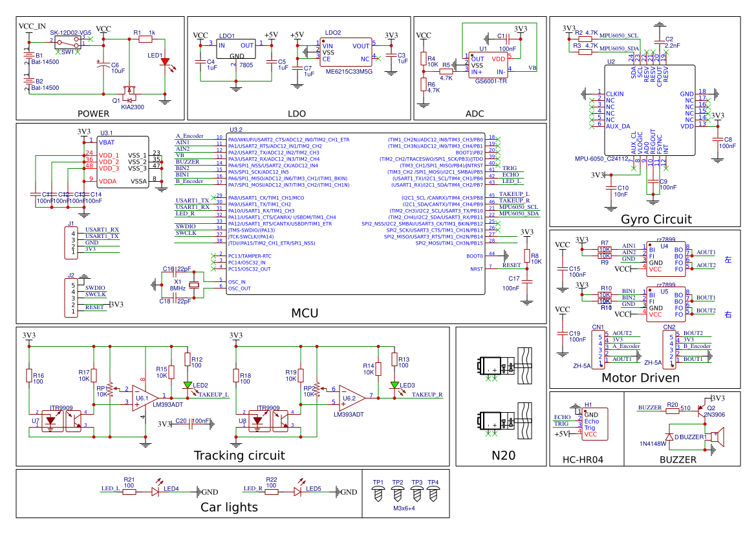Select the TP2 screw symbol
Screen dimensions: 756x535
click(397, 494)
